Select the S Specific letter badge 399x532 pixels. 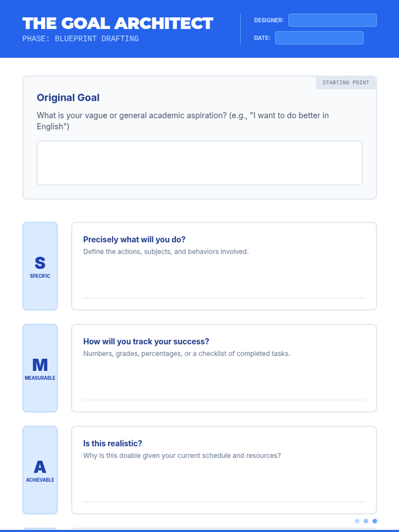click(40, 266)
